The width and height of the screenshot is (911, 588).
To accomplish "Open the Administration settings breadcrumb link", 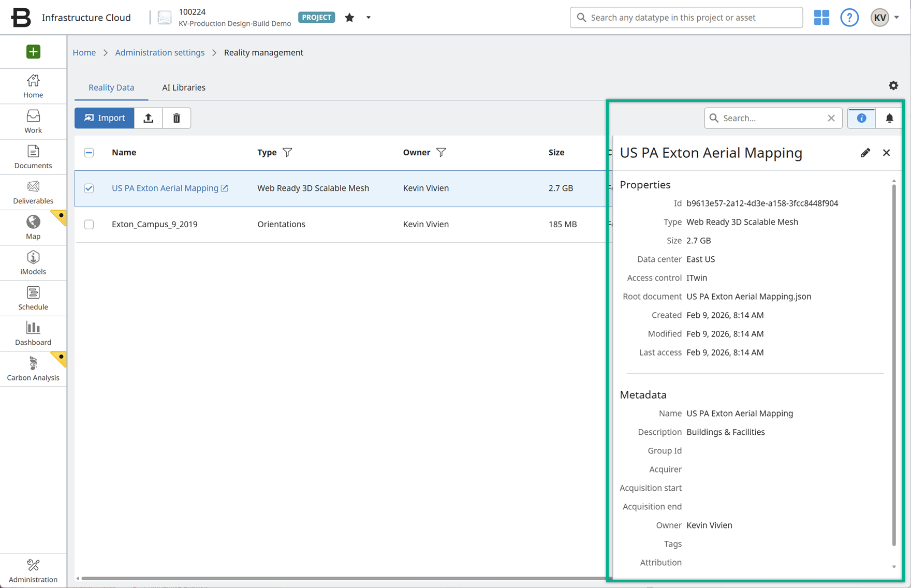I will (159, 52).
